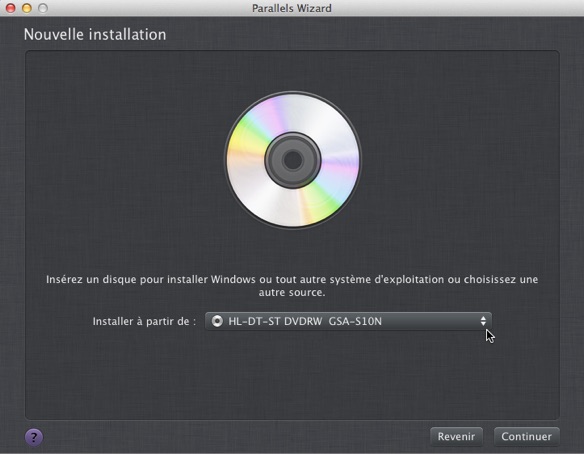This screenshot has height=454, width=584.
Task: Click the dark center hub of the DVD
Action: (293, 161)
